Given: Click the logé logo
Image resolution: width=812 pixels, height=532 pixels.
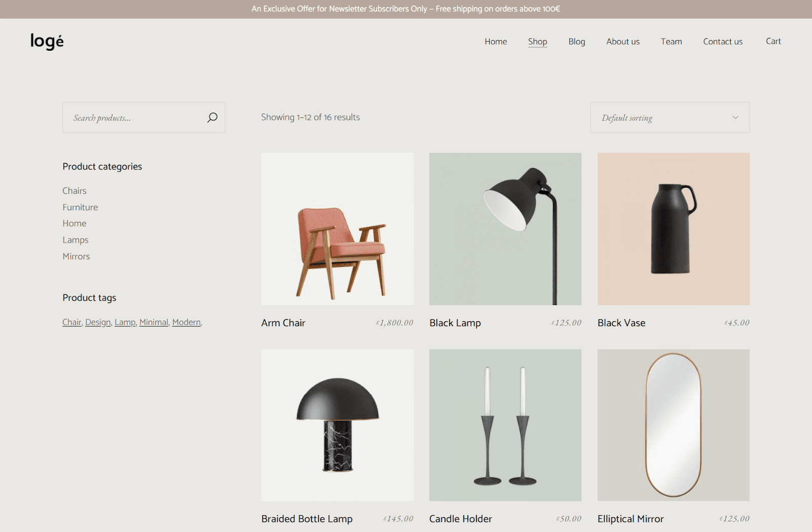Looking at the screenshot, I should click(46, 42).
